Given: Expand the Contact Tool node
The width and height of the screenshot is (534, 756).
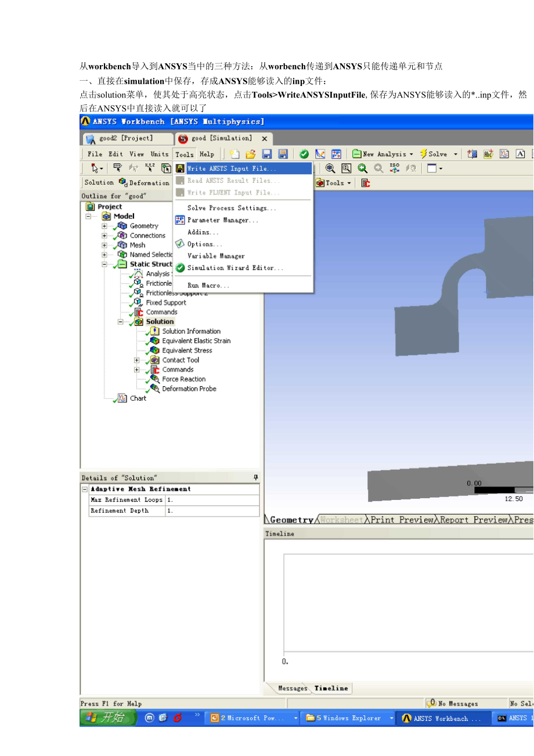Looking at the screenshot, I should [x=137, y=360].
